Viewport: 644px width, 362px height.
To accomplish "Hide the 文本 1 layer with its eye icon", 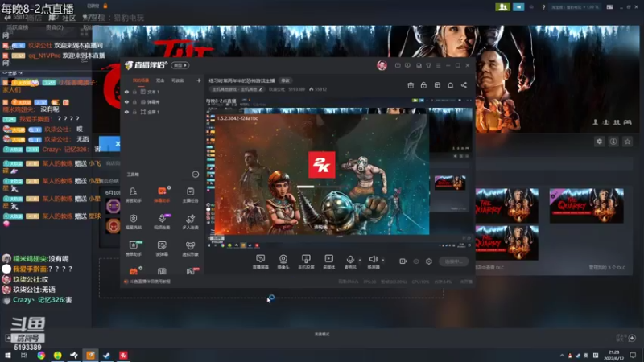I will (127, 92).
